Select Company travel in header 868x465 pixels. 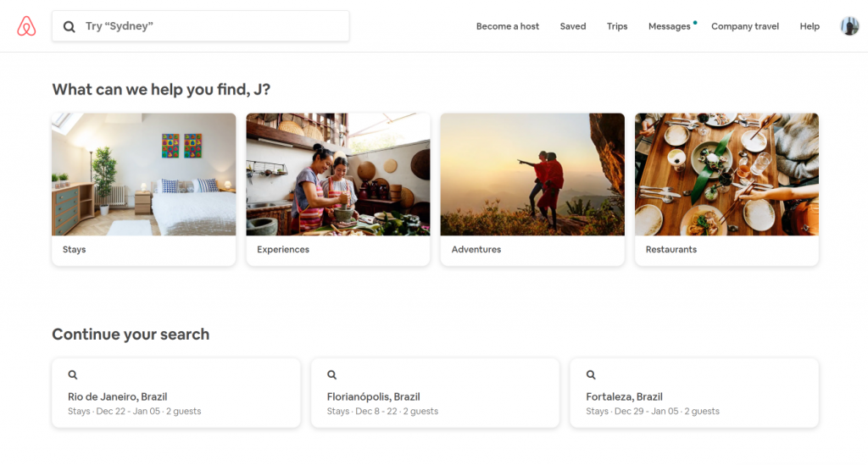(744, 26)
